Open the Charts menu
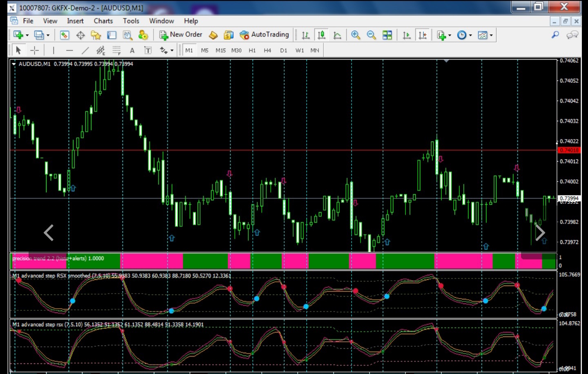The width and height of the screenshot is (588, 374). pyautogui.click(x=103, y=21)
